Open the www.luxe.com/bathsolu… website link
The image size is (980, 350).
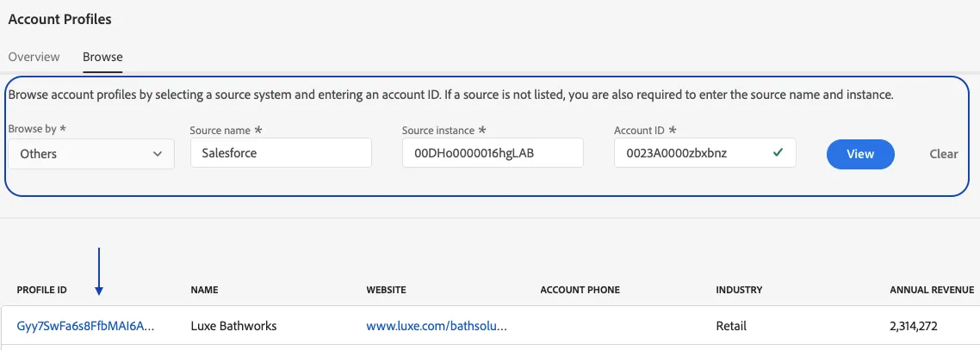click(437, 326)
